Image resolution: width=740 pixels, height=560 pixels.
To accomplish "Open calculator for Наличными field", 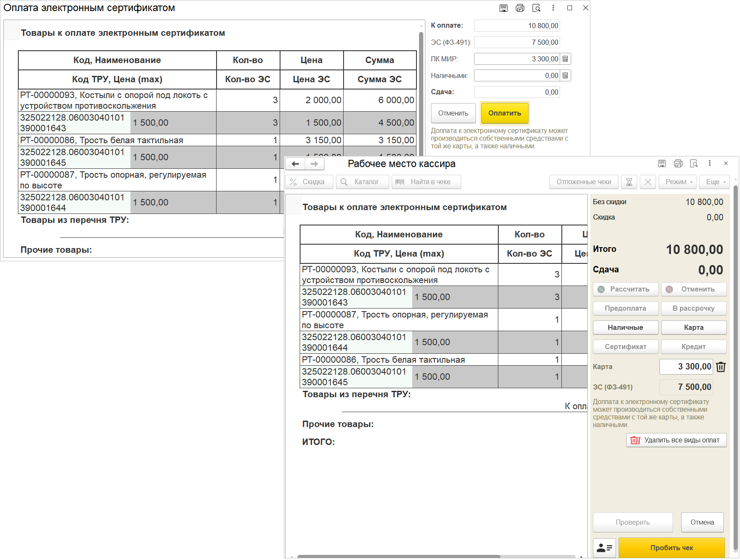I will pos(565,75).
